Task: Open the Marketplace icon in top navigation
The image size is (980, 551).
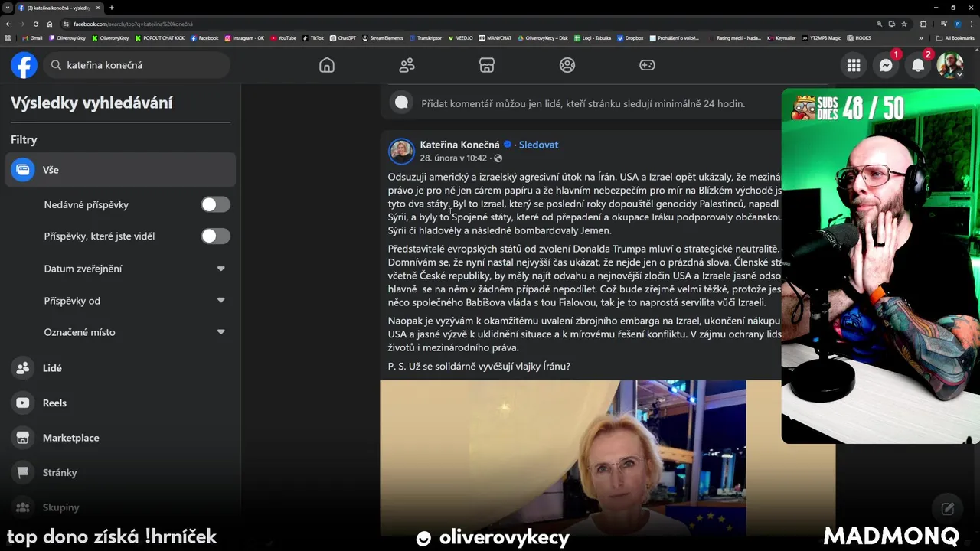Action: (487, 65)
